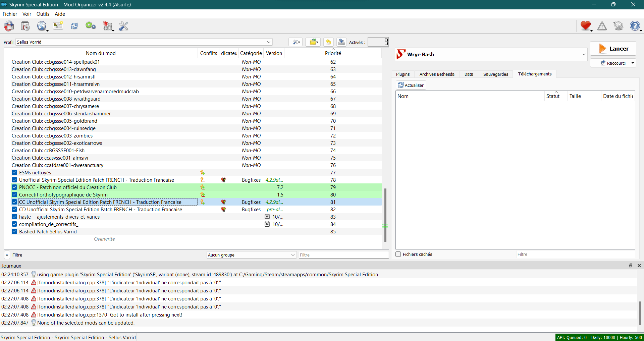Click the yellow undo arrow restore backup button

pyautogui.click(x=328, y=42)
